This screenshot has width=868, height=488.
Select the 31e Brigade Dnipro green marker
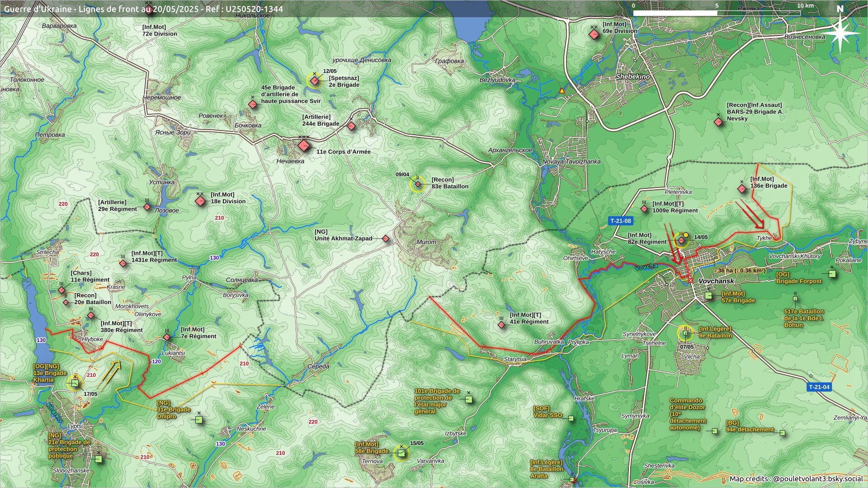coord(198,420)
